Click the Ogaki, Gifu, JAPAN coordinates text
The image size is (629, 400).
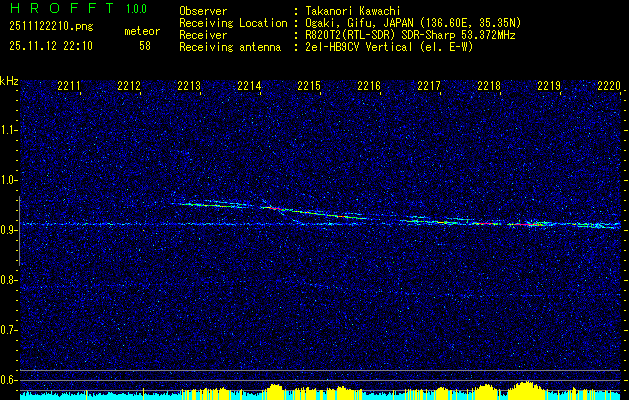tap(413, 23)
